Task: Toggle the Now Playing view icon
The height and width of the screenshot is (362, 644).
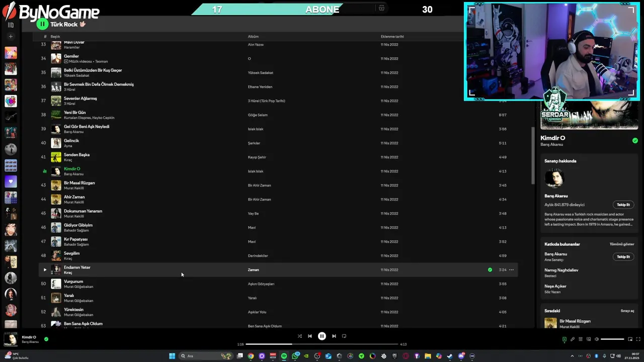Action: 565,339
